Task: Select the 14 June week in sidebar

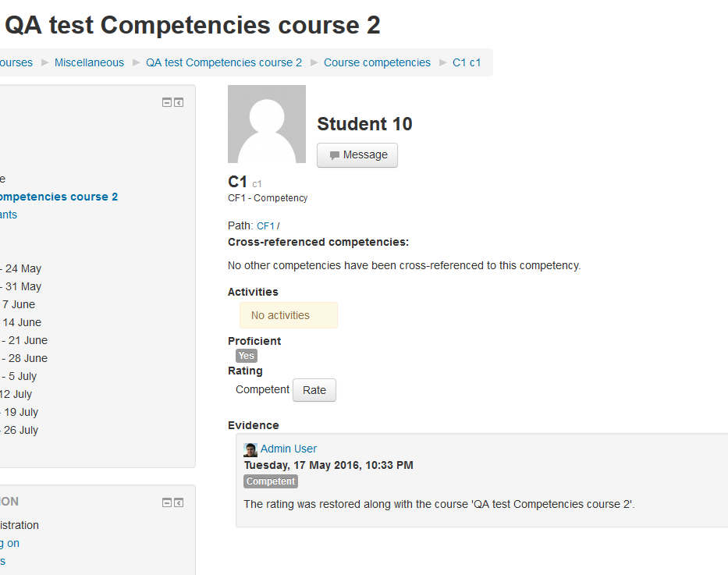Action: coord(21,322)
